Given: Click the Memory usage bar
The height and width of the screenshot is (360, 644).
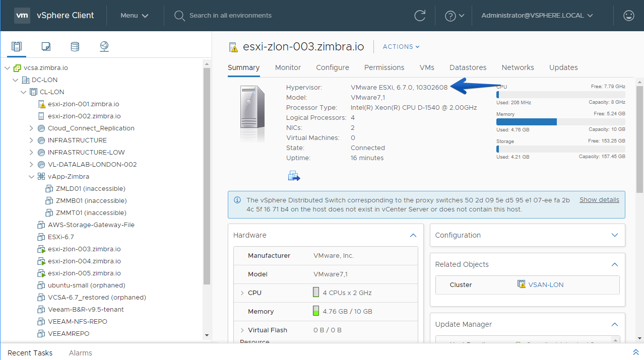Looking at the screenshot, I should tap(561, 122).
